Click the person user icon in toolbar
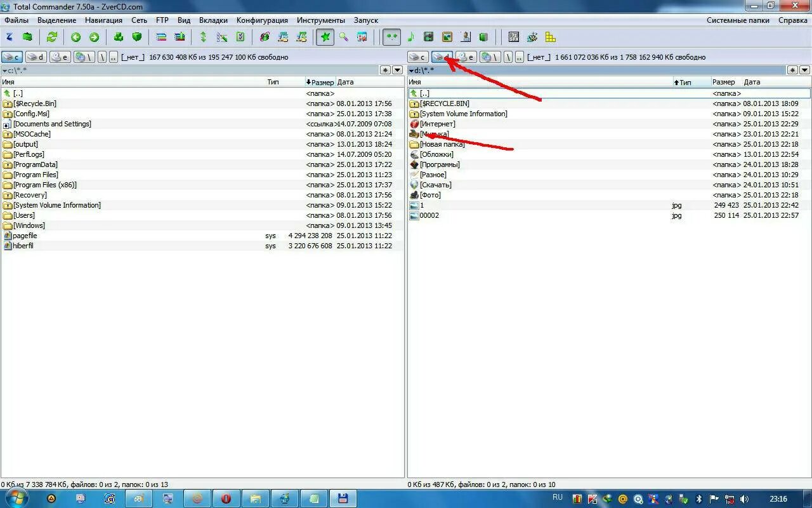This screenshot has width=812, height=508. point(466,37)
